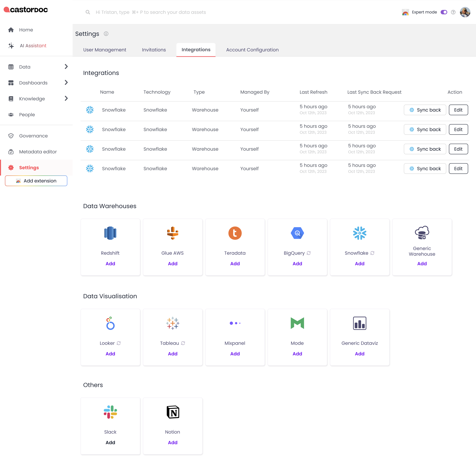Click the info icon beside Settings title
Screen dimensions: 476x459
tap(106, 34)
